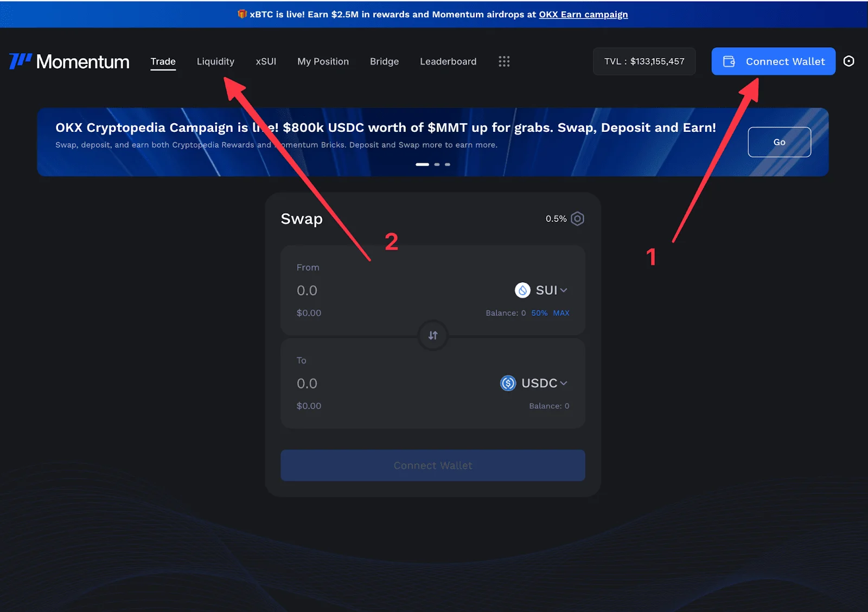
Task: Click the 0.5% slippage value
Action: (556, 219)
